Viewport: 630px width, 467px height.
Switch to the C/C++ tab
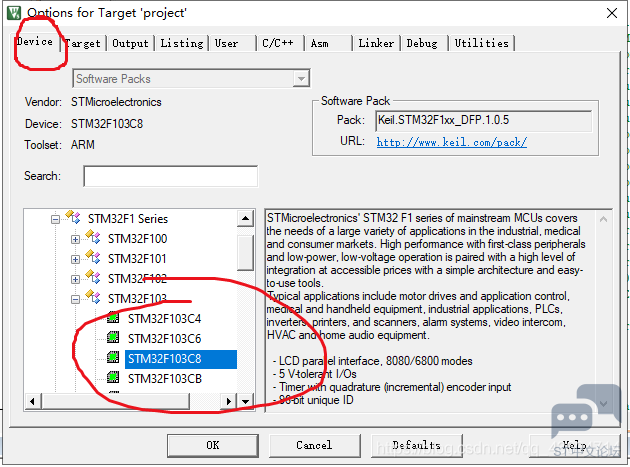(x=280, y=43)
